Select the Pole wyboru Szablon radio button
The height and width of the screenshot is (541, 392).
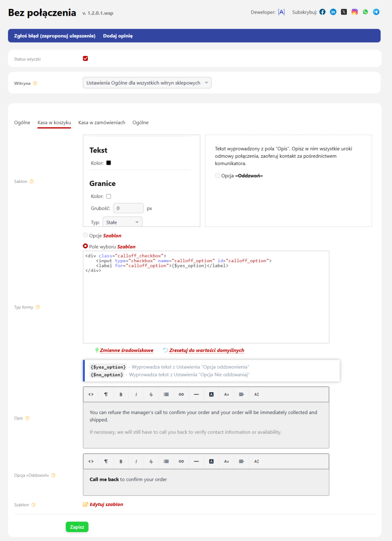click(x=86, y=246)
